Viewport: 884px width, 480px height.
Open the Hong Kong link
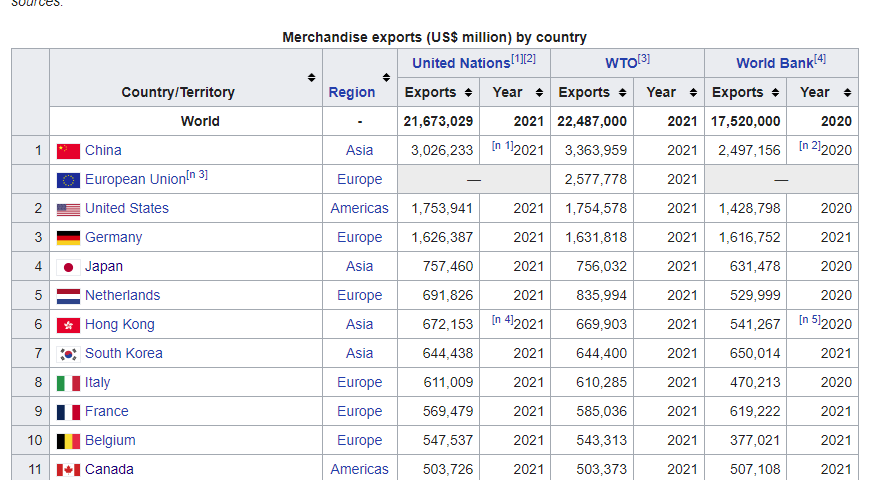[x=120, y=324]
